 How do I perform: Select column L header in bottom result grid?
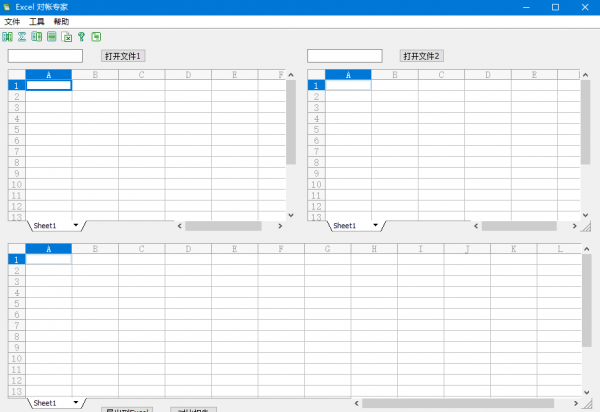point(559,249)
